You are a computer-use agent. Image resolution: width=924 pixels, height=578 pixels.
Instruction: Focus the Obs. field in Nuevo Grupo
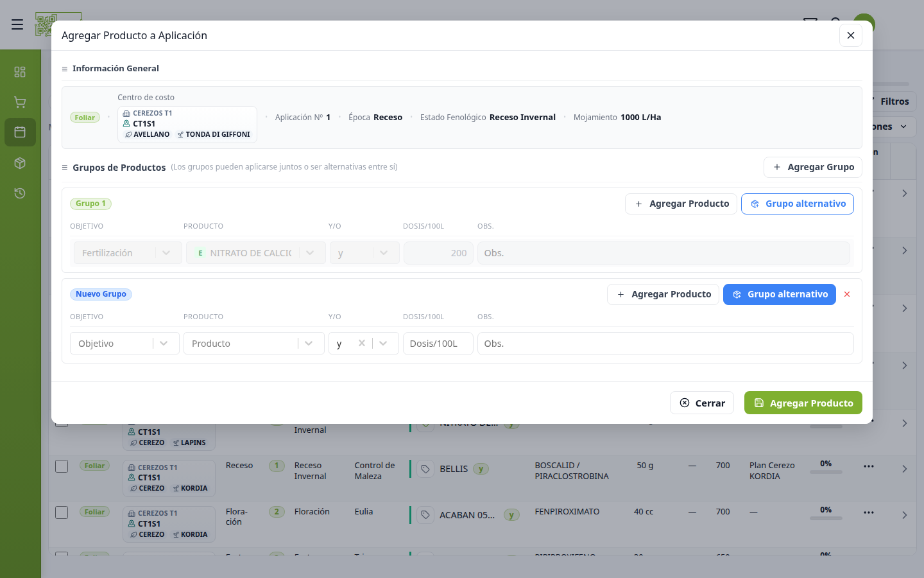(665, 344)
